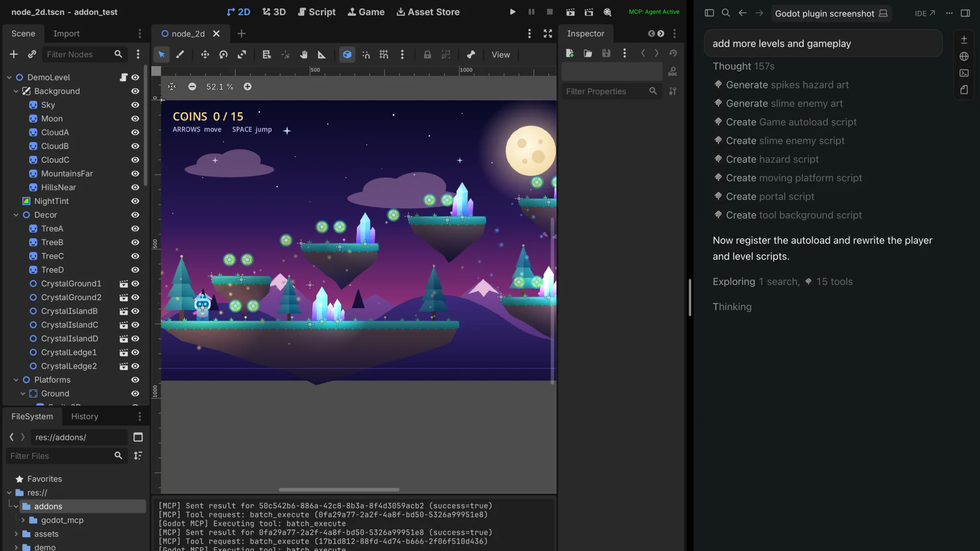Toggle visibility of NightTint node
The width and height of the screenshot is (980, 551).
135,201
